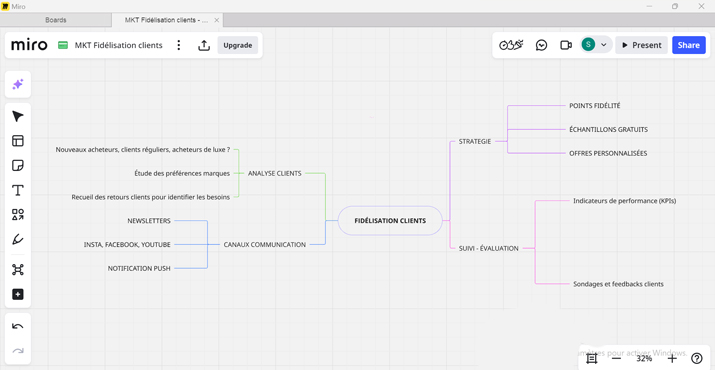Screen dimensions: 715x370
Task: Select the Text tool
Action: (x=18, y=190)
